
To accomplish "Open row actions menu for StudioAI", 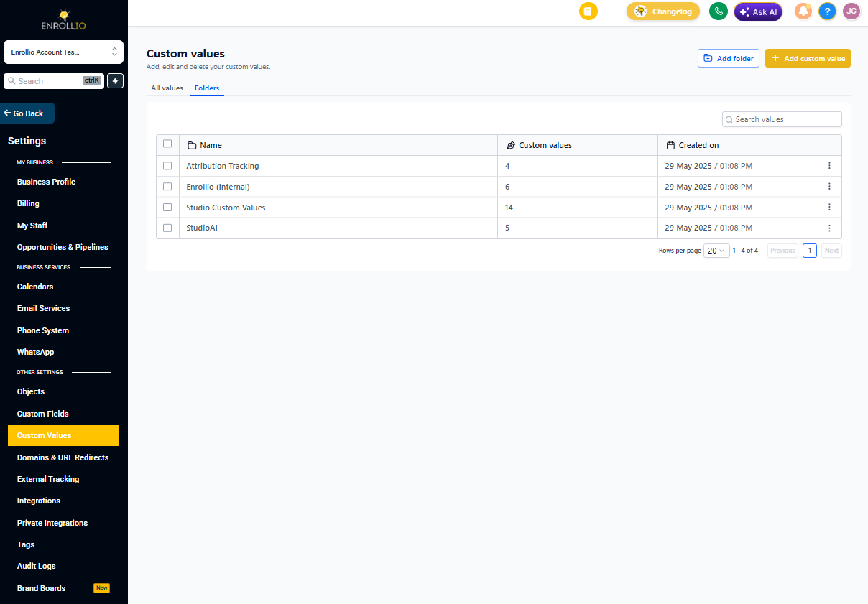I will (x=829, y=228).
